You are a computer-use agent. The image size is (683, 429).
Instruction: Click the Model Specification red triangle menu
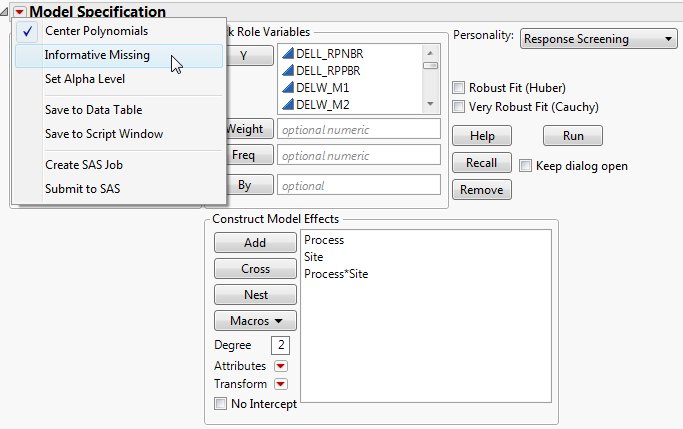(x=19, y=11)
